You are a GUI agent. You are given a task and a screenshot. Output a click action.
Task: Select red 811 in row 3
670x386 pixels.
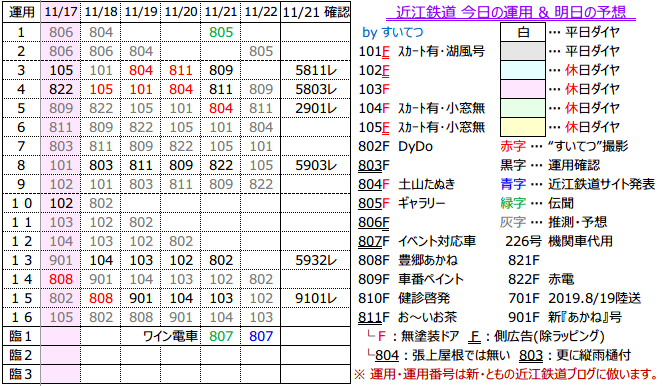tap(181, 71)
